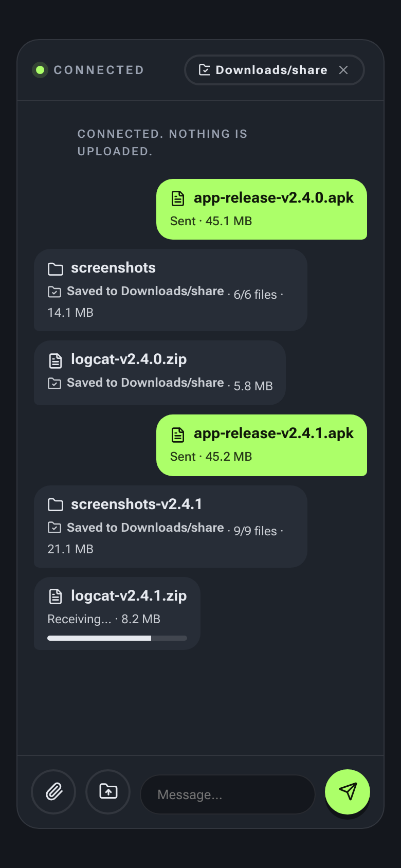Image resolution: width=401 pixels, height=868 pixels.
Task: Click the upload folder icon button
Action: pyautogui.click(x=108, y=792)
